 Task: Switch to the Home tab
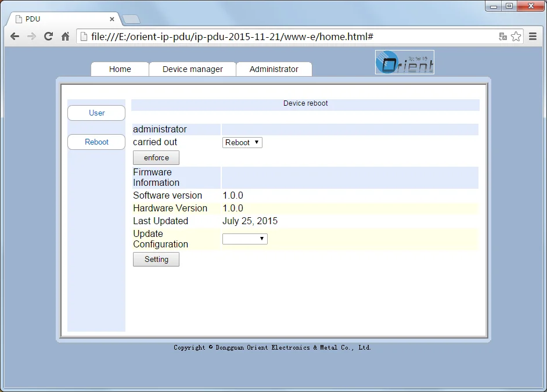[119, 69]
